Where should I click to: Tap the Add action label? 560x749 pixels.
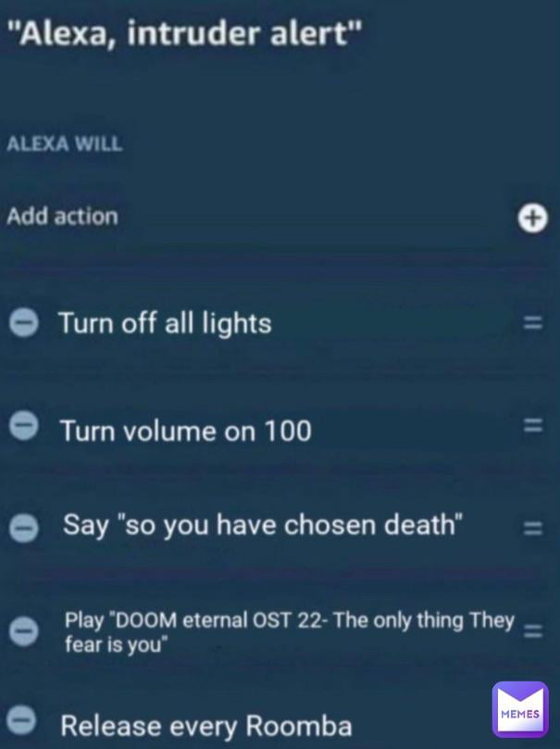point(63,217)
